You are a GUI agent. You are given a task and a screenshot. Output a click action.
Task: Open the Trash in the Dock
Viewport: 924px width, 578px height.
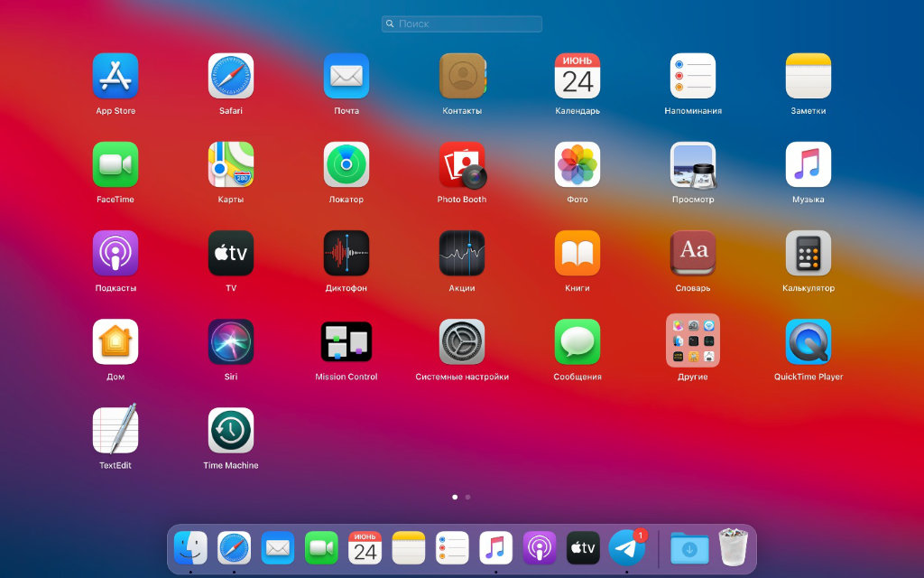(x=733, y=547)
